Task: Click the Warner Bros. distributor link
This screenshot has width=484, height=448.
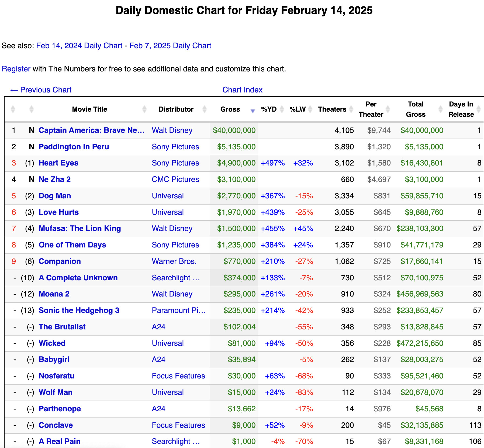Action: point(174,261)
